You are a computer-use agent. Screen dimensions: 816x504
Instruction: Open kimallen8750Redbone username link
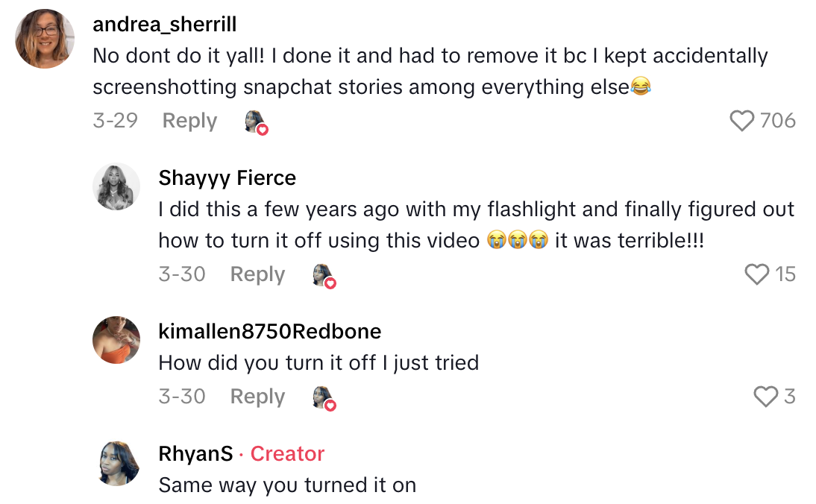coord(269,332)
